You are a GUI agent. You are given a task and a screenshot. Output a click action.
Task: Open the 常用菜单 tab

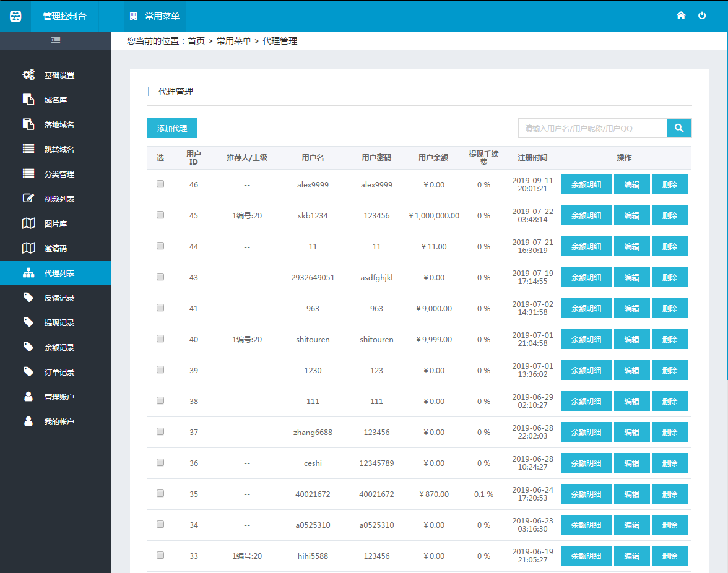pos(154,15)
